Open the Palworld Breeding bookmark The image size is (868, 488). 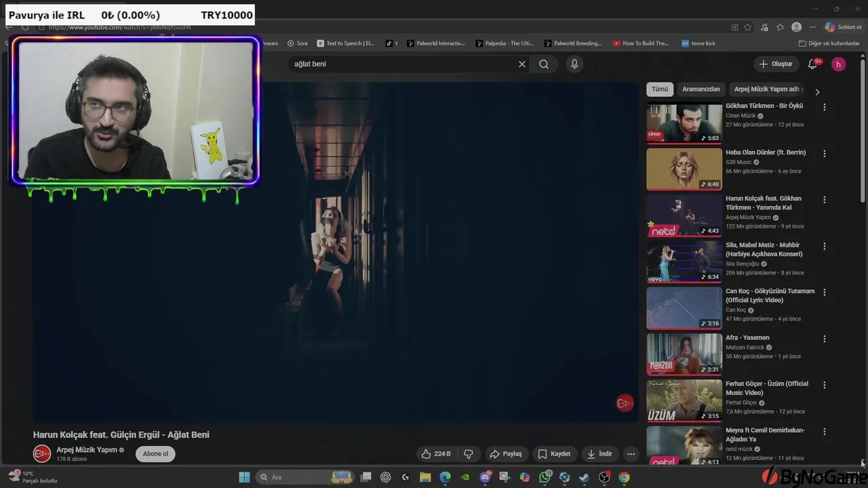point(573,43)
